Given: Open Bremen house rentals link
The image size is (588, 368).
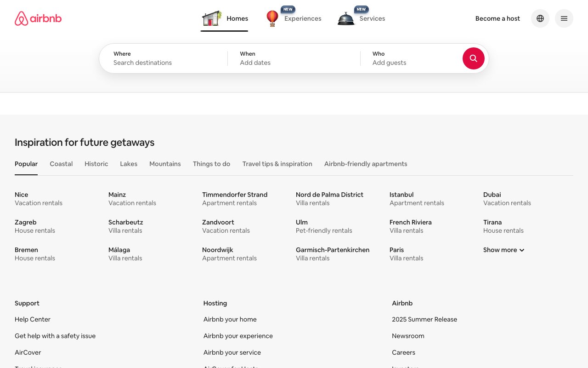Looking at the screenshot, I should click(x=35, y=254).
